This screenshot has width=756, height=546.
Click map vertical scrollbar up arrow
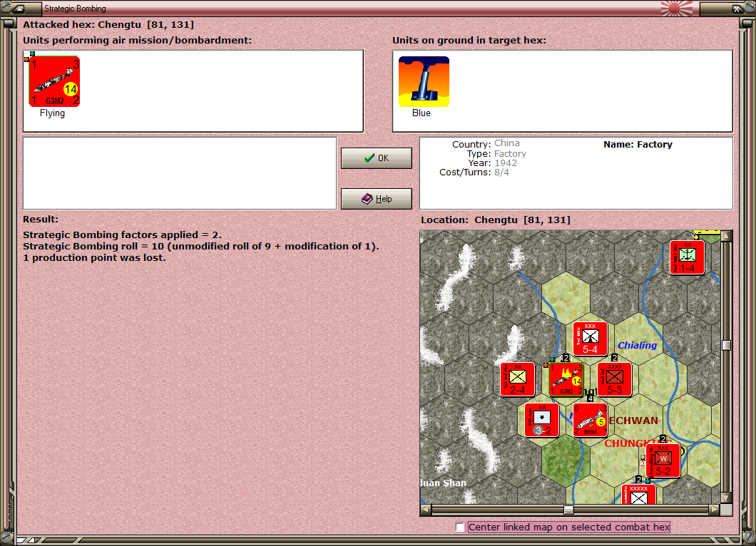point(726,236)
